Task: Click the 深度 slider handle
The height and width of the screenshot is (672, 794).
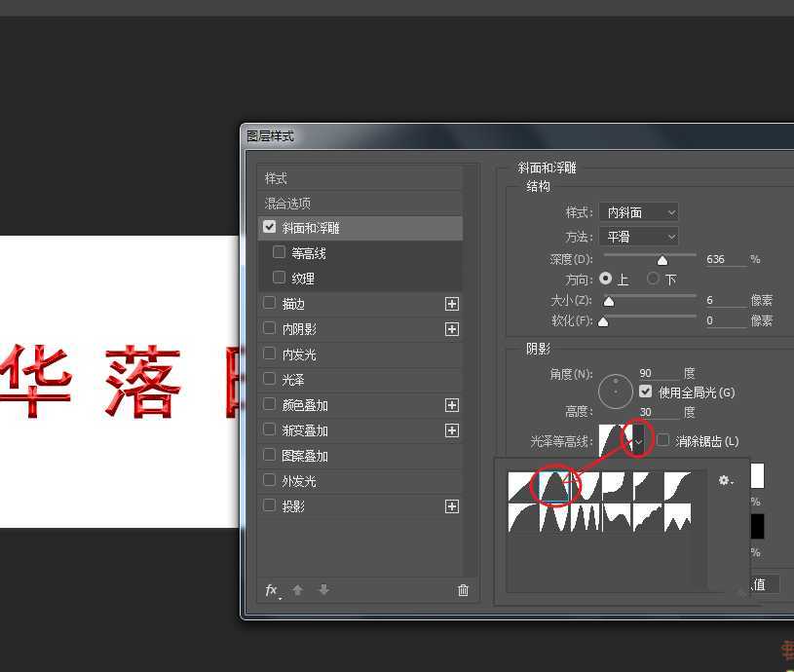Action: pyautogui.click(x=662, y=261)
